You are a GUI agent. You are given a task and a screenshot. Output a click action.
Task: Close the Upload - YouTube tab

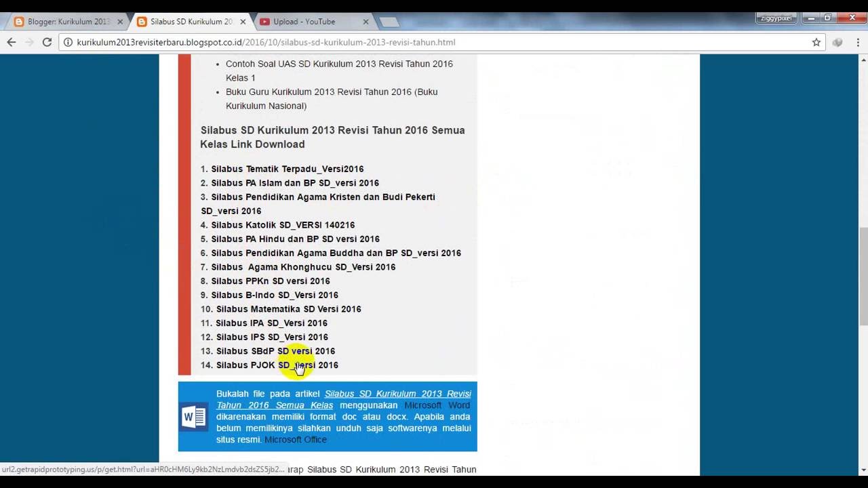(x=366, y=22)
